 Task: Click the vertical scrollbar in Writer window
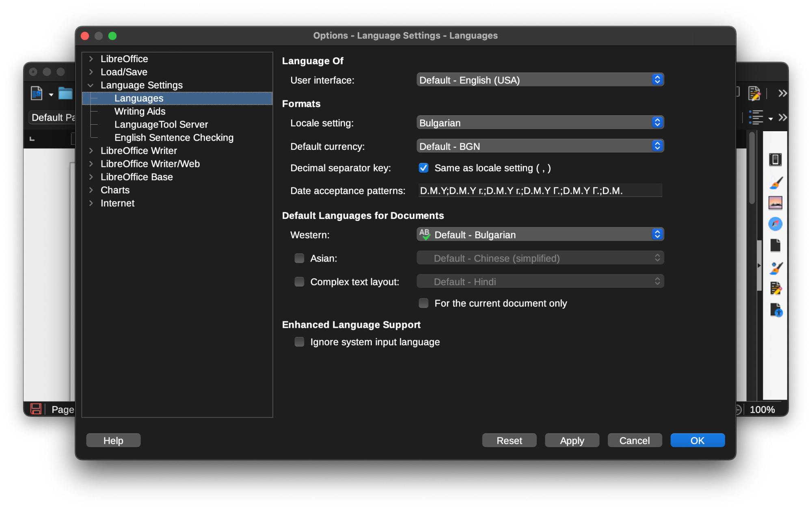click(752, 168)
